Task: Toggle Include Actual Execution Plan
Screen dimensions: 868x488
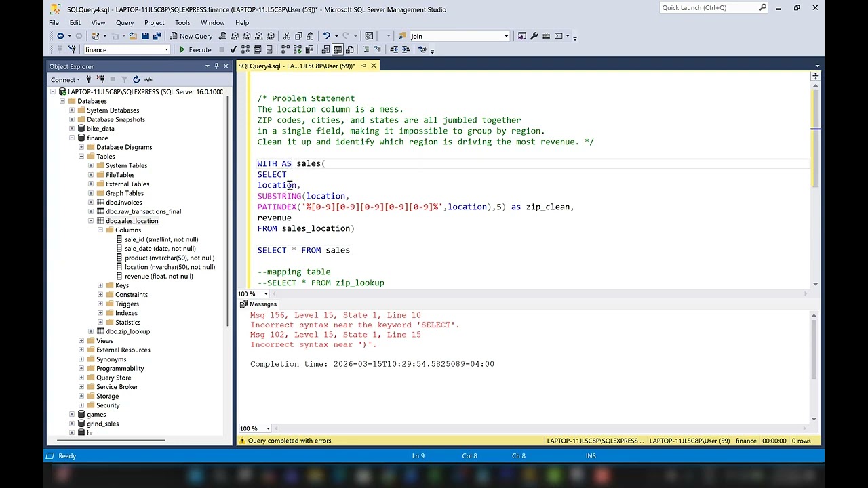Action: click(285, 49)
